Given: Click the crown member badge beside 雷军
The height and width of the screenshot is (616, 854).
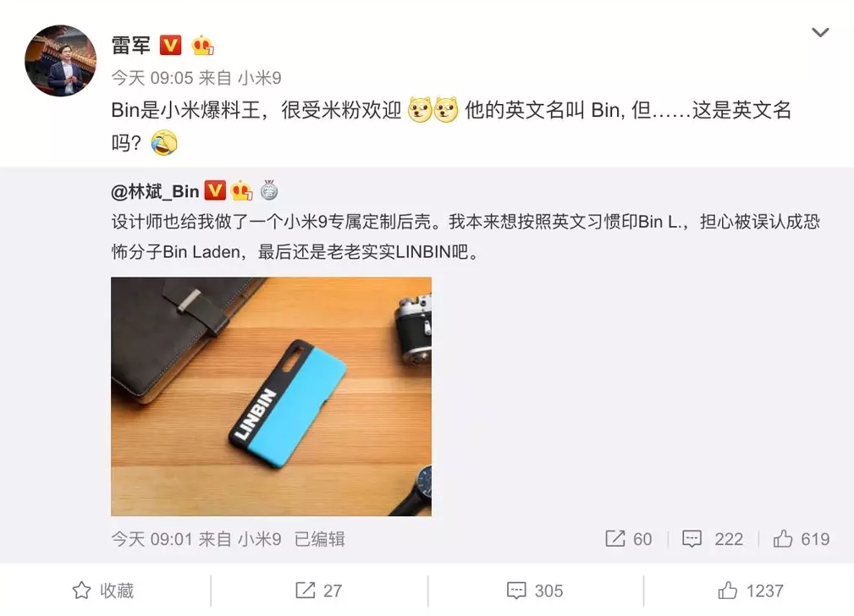Looking at the screenshot, I should tap(202, 45).
